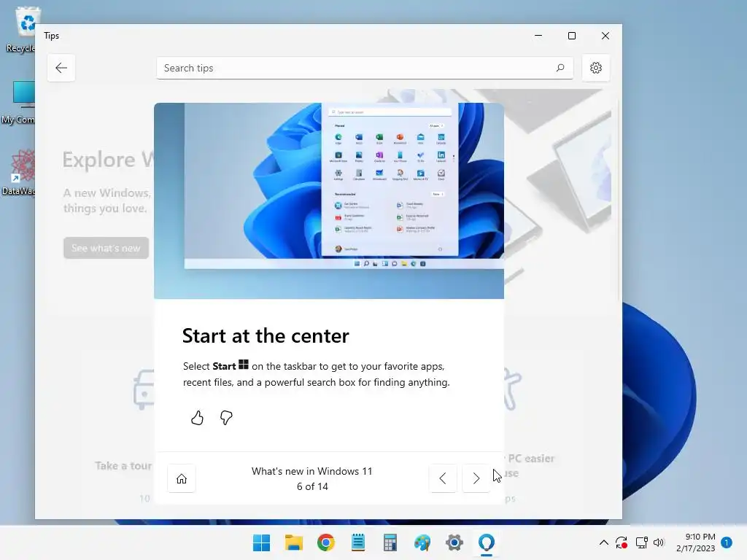
Task: Open network status tray icon
Action: pyautogui.click(x=641, y=542)
